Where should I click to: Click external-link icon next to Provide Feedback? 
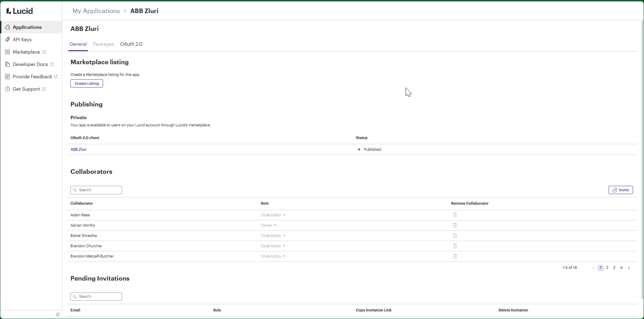56,77
